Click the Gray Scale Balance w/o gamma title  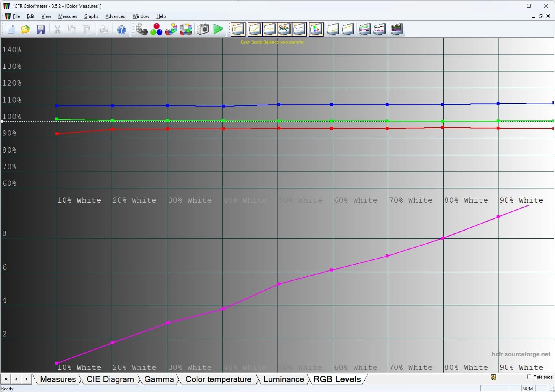[272, 42]
